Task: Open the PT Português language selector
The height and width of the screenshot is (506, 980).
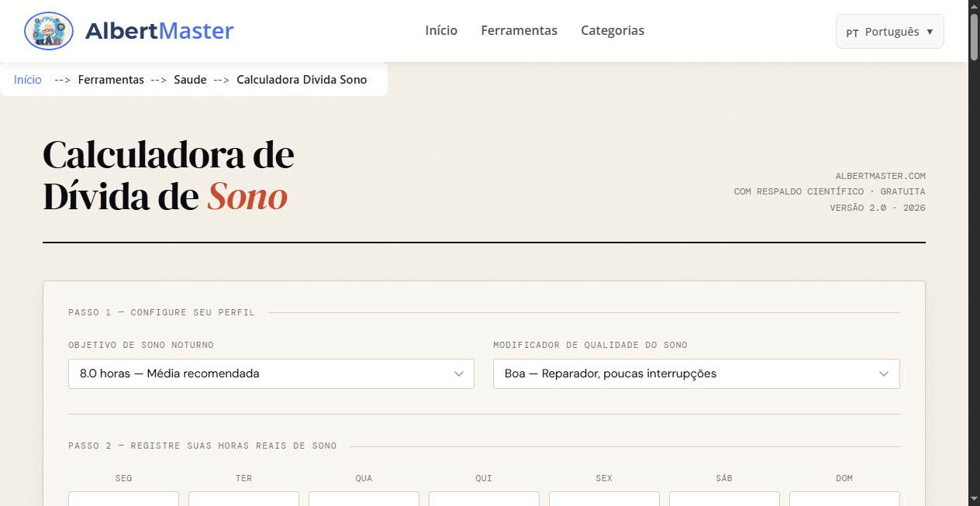Action: (889, 31)
